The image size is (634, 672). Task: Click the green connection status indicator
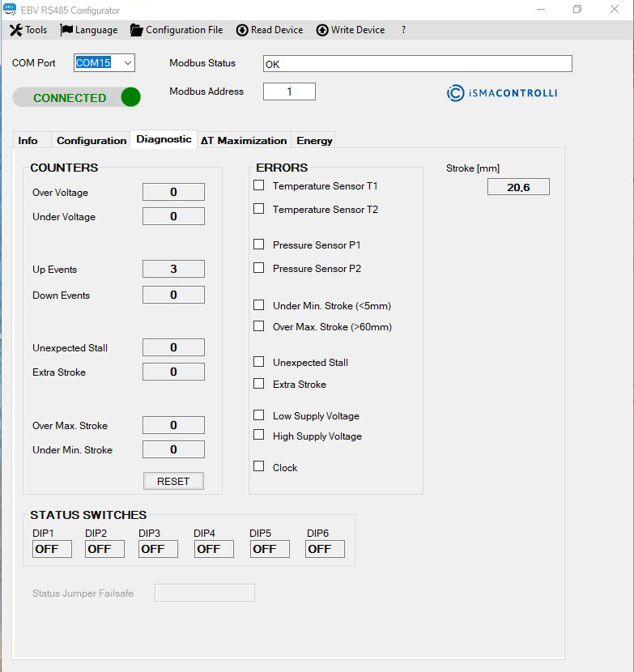[x=130, y=97]
